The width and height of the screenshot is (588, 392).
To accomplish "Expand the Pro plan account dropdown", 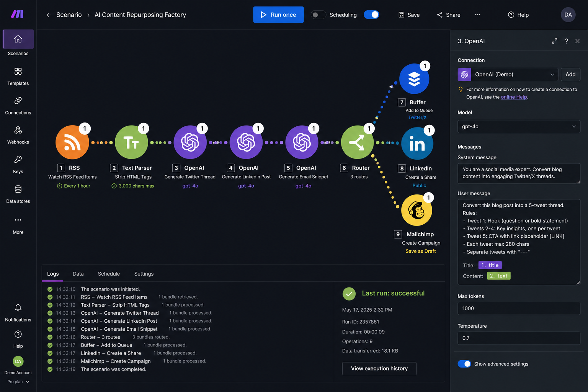I will (x=18, y=382).
